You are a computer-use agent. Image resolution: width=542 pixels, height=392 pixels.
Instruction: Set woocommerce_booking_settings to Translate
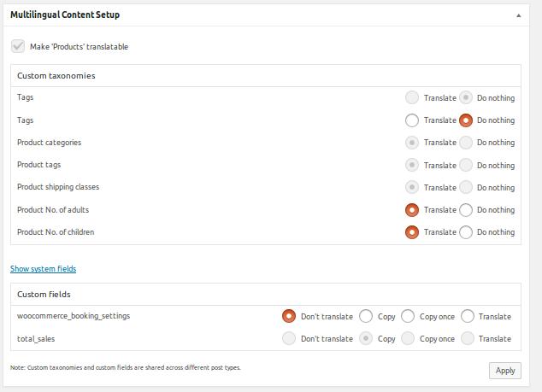click(468, 316)
